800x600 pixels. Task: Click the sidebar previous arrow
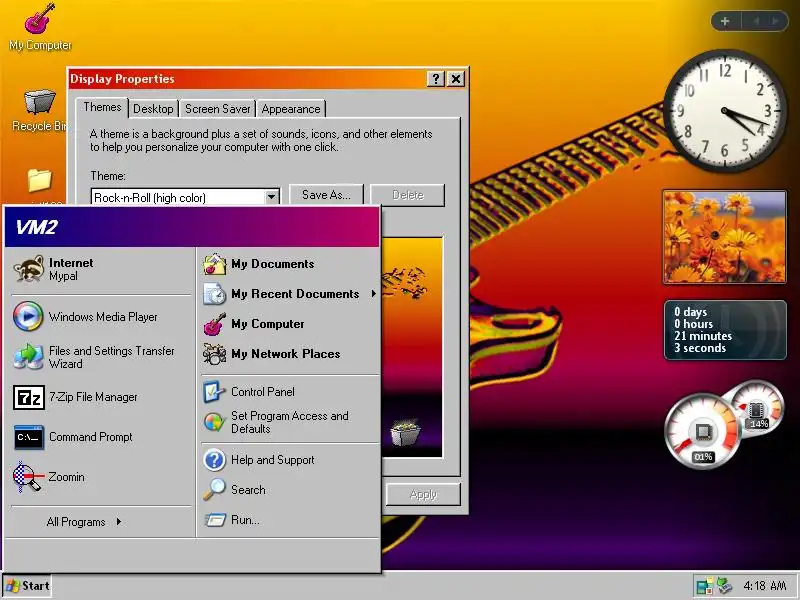[756, 21]
